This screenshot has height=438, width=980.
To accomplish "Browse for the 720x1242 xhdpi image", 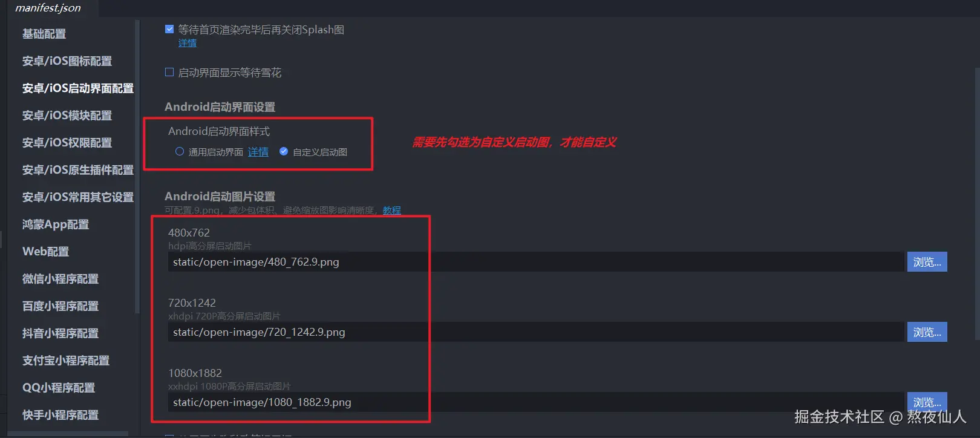I will point(927,332).
